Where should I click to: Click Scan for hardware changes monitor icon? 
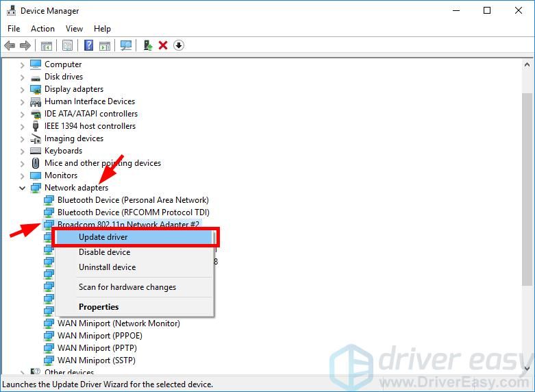point(126,46)
